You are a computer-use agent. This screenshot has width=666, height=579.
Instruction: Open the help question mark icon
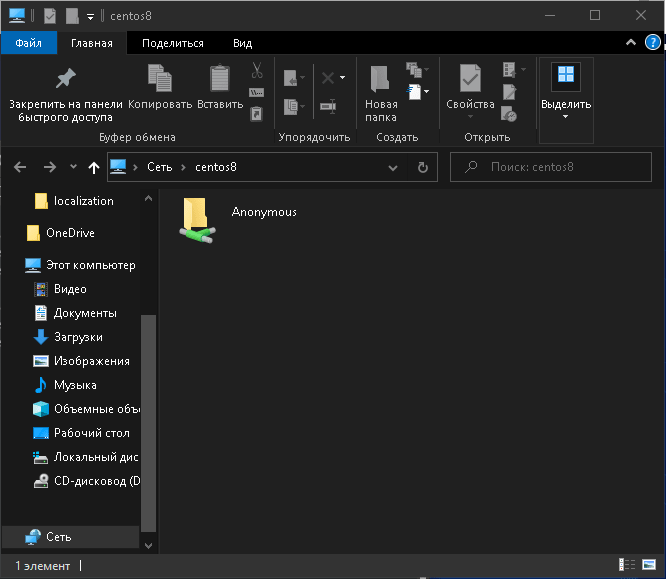coord(652,42)
